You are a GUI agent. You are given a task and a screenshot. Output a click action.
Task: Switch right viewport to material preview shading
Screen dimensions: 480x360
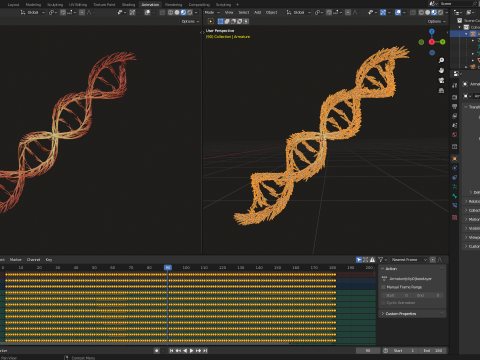(434, 12)
